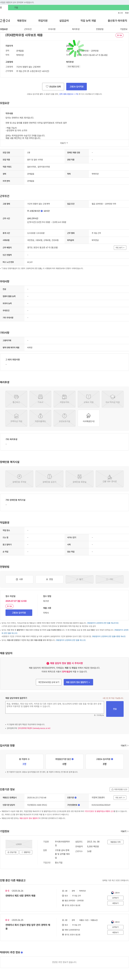Click 요약보기 for the D-2 posting
This screenshot has height=980, width=129.
(115, 927)
